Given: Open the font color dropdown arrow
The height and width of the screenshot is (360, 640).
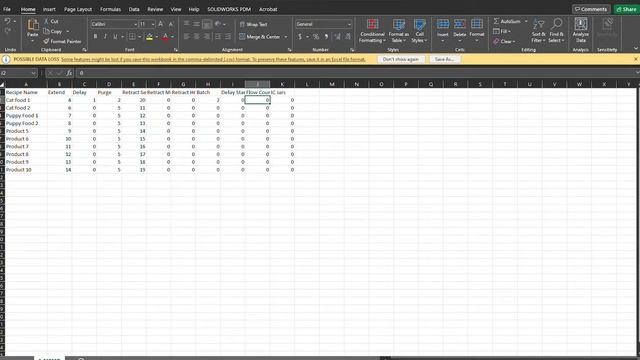Looking at the screenshot, I should tap(172, 37).
